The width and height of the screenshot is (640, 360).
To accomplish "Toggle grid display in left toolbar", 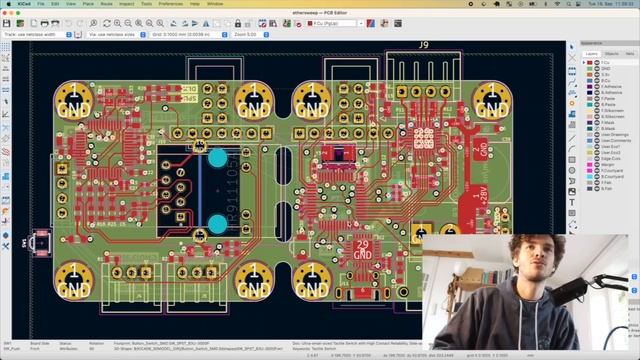I will (x=5, y=47).
